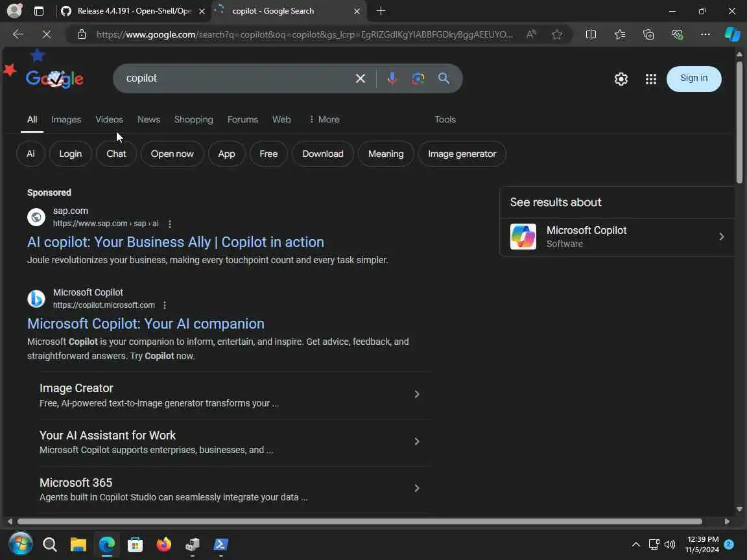
Task: Select the Ai filter chip
Action: coord(30,154)
